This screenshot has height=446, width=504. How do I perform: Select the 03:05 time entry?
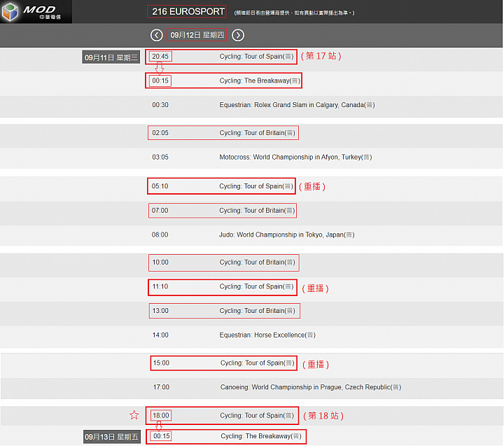160,157
